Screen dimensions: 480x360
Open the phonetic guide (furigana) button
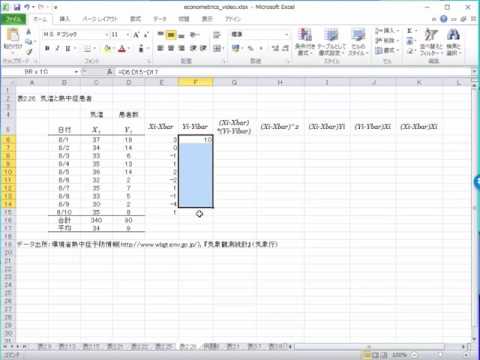[141, 49]
